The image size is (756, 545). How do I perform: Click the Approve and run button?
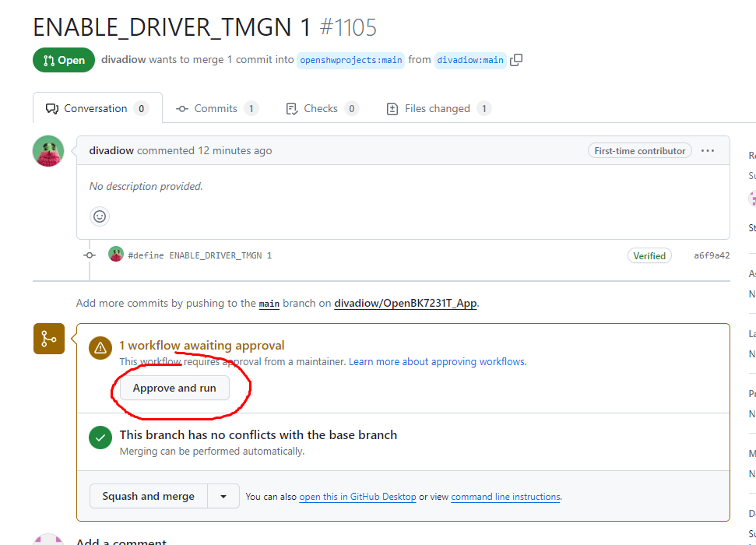(174, 389)
